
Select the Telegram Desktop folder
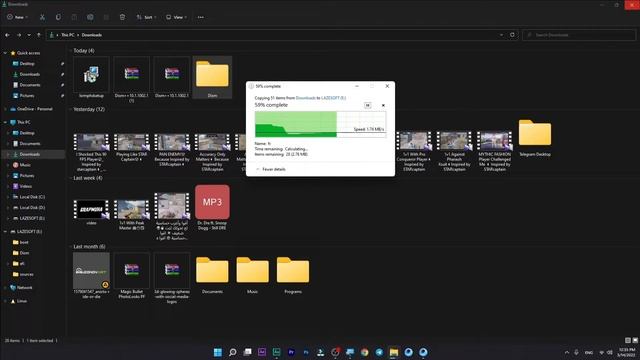535,138
